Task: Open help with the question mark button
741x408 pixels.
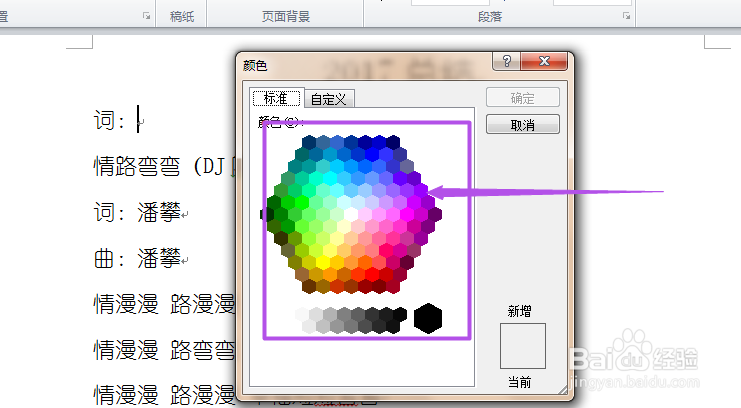Action: [506, 61]
